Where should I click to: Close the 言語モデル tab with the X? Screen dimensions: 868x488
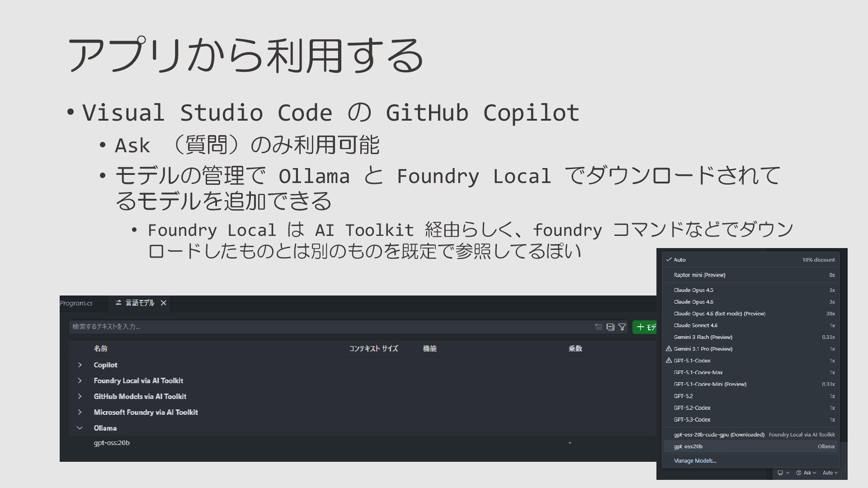[164, 303]
